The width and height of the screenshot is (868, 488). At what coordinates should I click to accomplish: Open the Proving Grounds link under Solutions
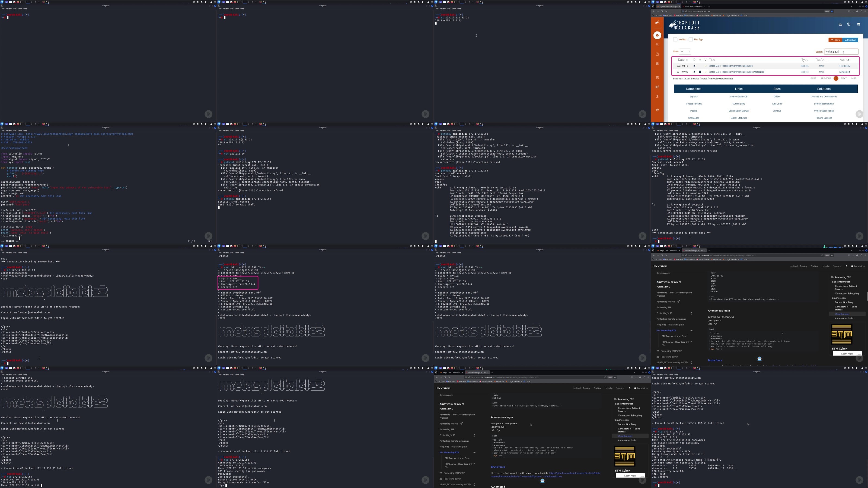[824, 118]
